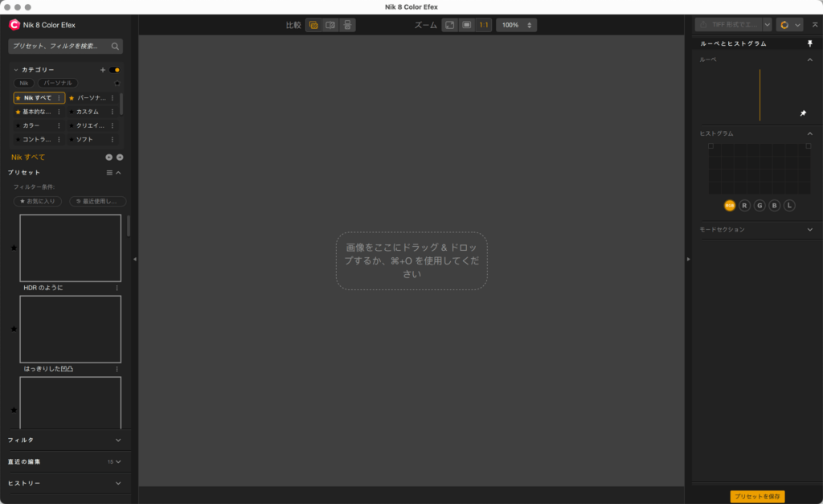Expand the 直近の編集 section

coord(118,462)
